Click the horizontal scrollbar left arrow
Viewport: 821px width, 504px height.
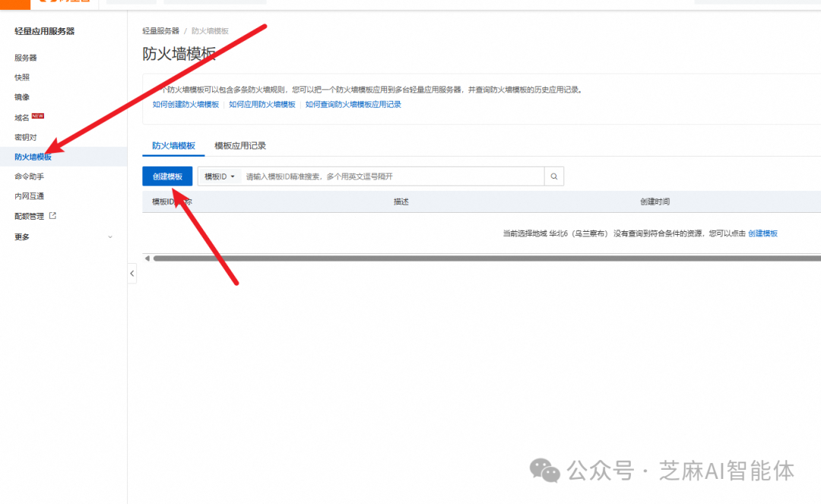coord(147,258)
